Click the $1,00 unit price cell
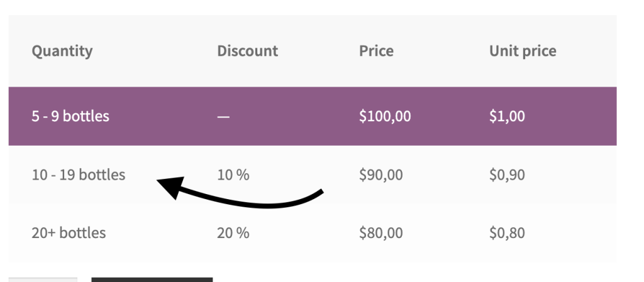 [x=507, y=116]
